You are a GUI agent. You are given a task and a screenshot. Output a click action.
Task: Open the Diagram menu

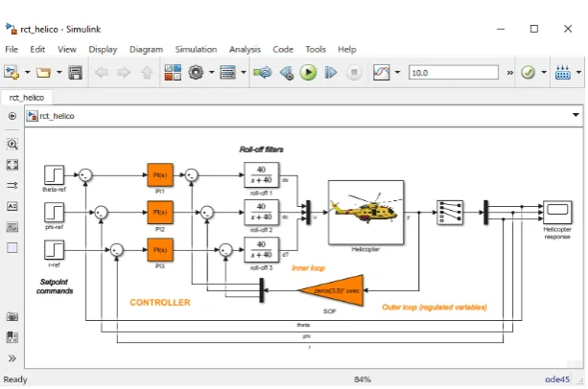146,50
